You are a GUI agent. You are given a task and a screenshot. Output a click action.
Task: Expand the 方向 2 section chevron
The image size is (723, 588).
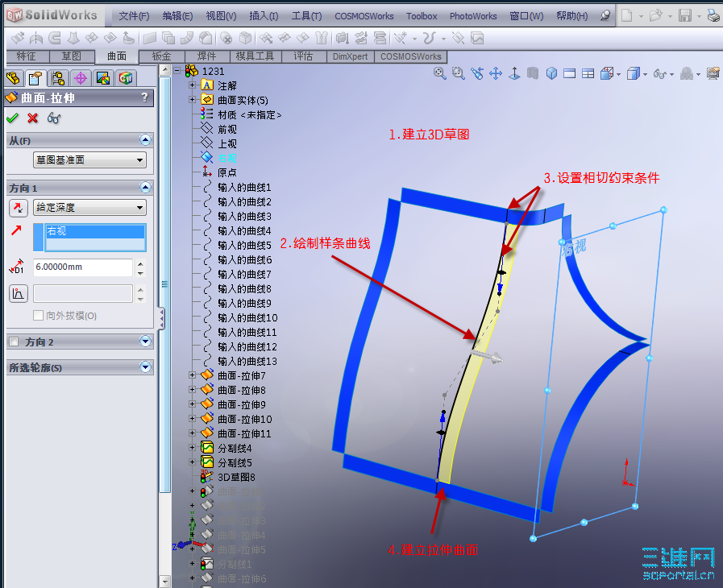145,341
